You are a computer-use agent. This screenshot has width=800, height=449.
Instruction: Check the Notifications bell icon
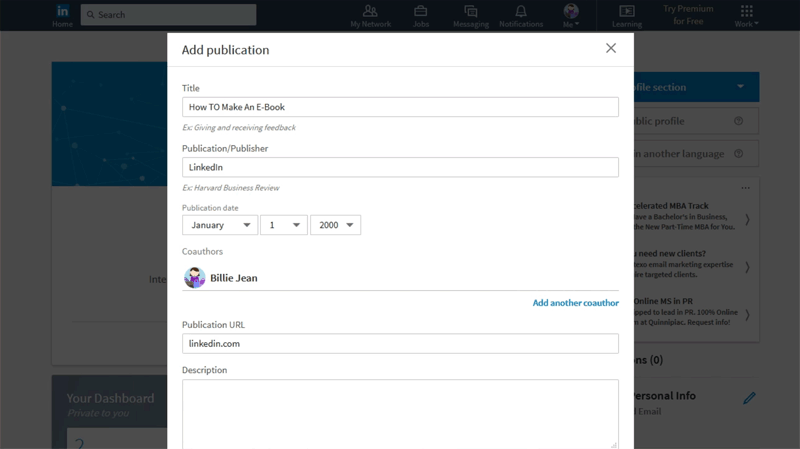coord(521,12)
